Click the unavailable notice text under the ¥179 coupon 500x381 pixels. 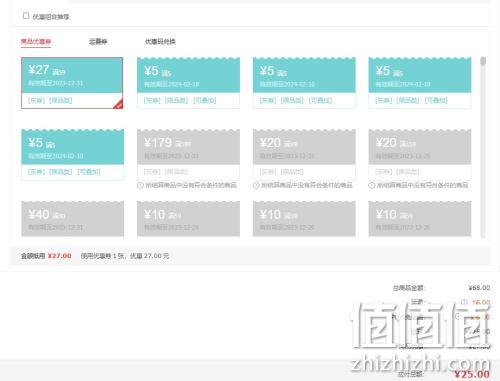click(191, 185)
